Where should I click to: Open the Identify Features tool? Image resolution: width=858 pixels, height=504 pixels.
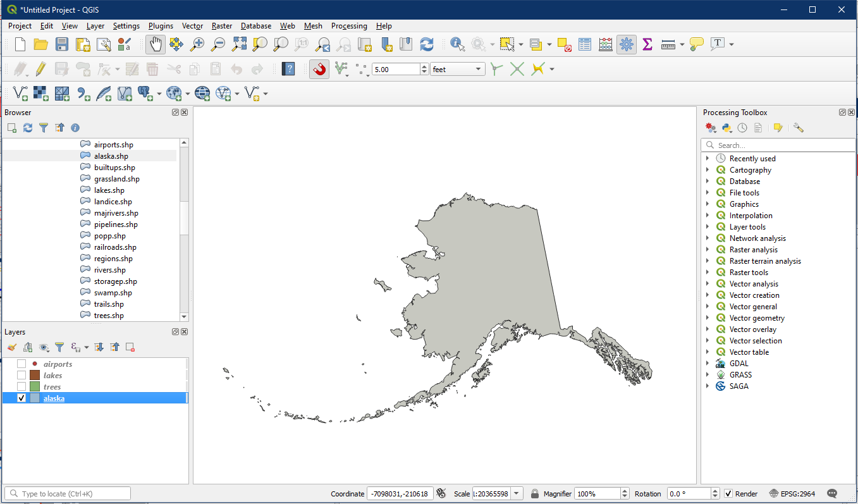pyautogui.click(x=457, y=44)
